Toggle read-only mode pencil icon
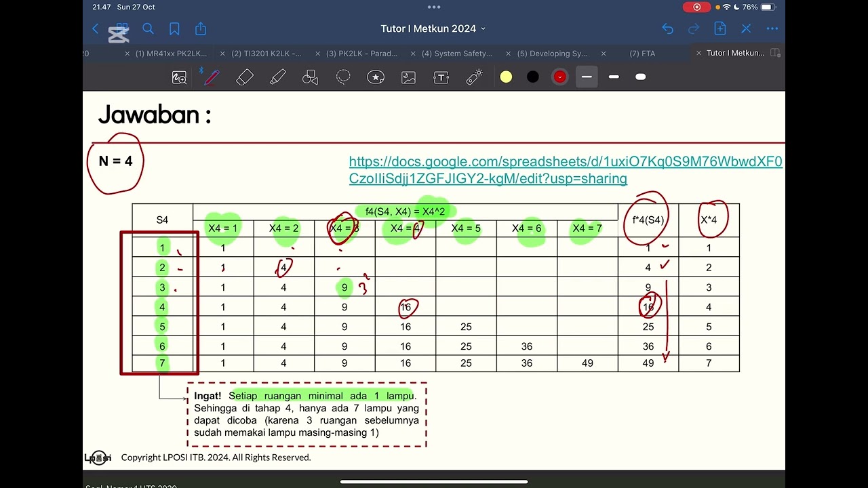This screenshot has width=868, height=488. pyautogui.click(x=747, y=28)
